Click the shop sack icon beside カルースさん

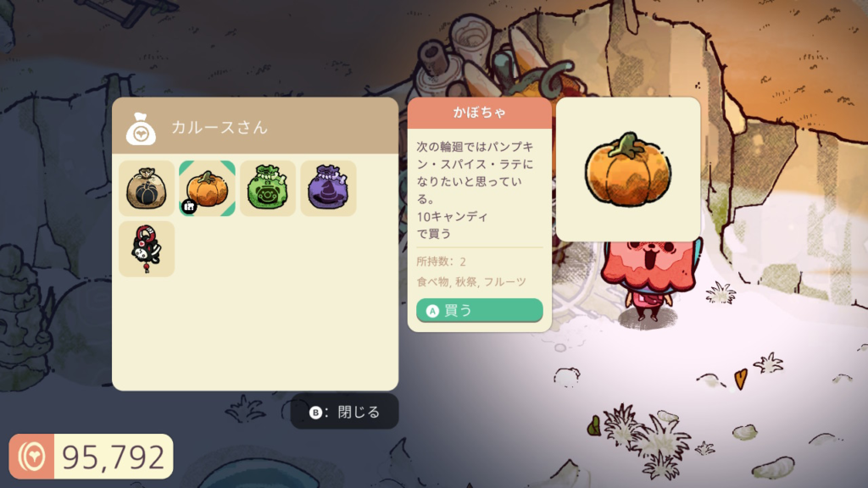tap(142, 129)
